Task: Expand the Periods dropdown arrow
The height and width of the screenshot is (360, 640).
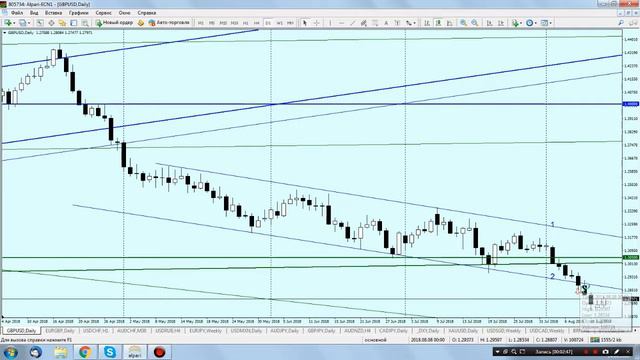Action: click(536, 23)
